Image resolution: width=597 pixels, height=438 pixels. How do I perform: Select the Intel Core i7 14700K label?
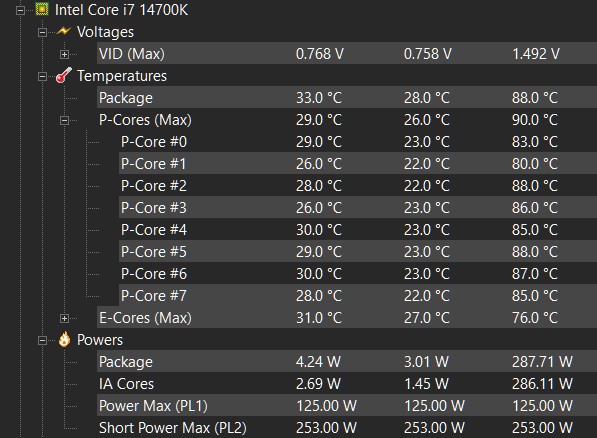121,10
